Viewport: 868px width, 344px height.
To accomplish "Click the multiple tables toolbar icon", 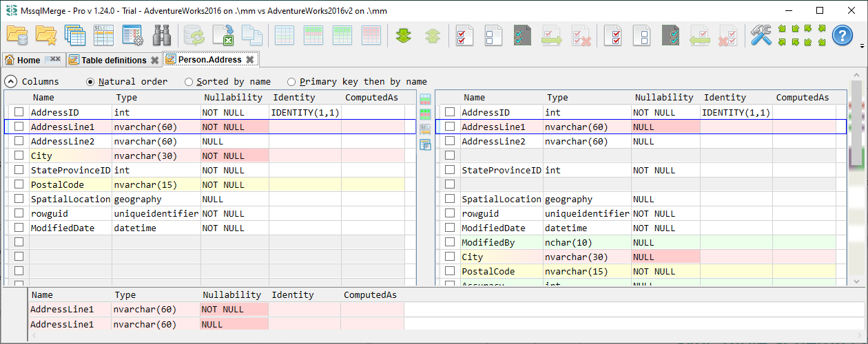I will coord(74,35).
